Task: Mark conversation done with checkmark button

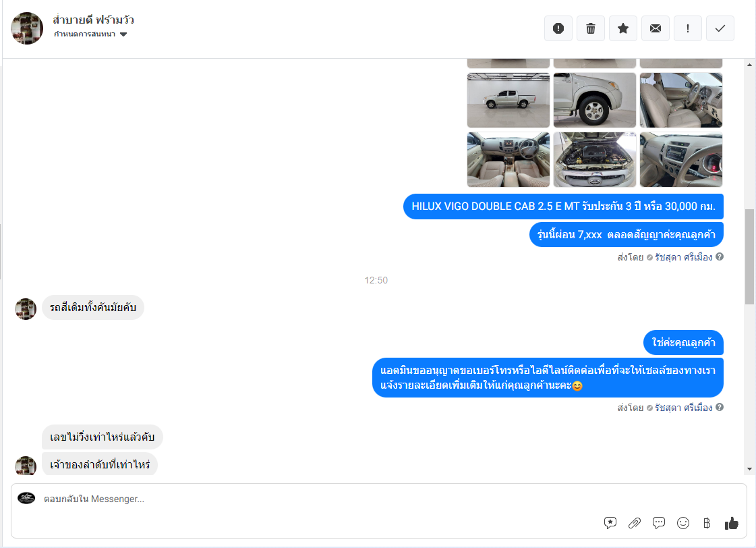Action: 720,28
